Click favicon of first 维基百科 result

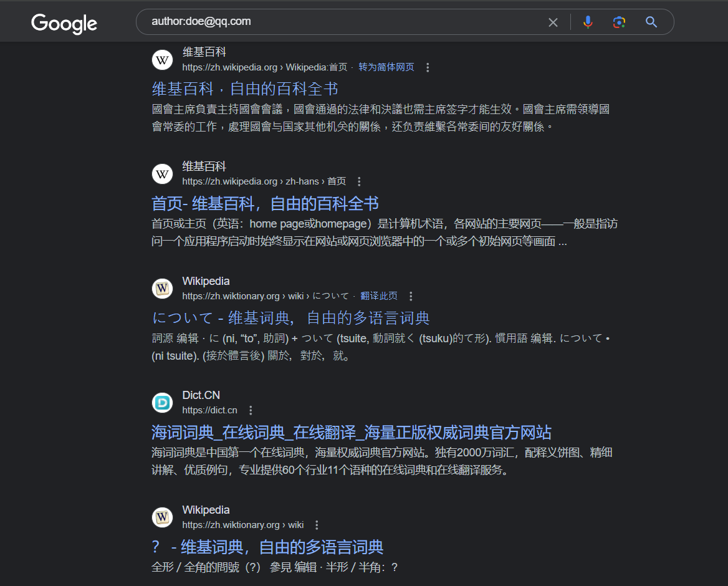pyautogui.click(x=162, y=60)
